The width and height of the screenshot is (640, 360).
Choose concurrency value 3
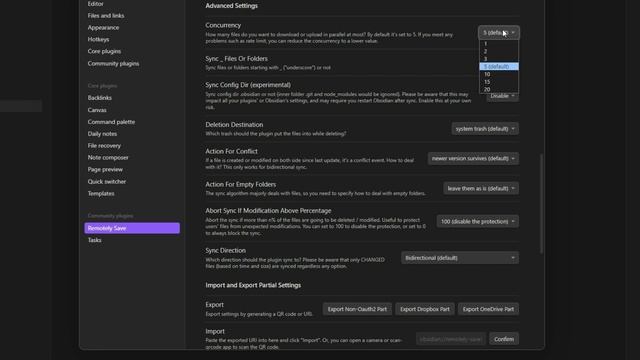pyautogui.click(x=499, y=59)
